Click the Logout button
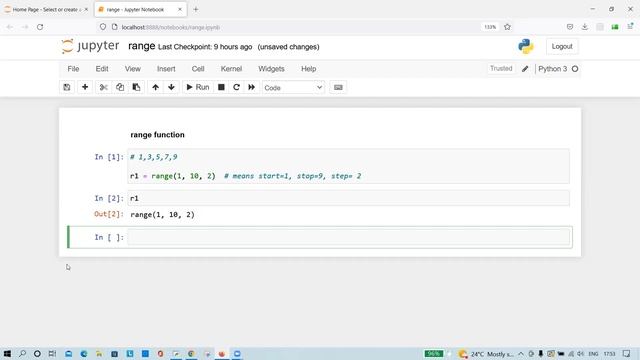 point(562,47)
